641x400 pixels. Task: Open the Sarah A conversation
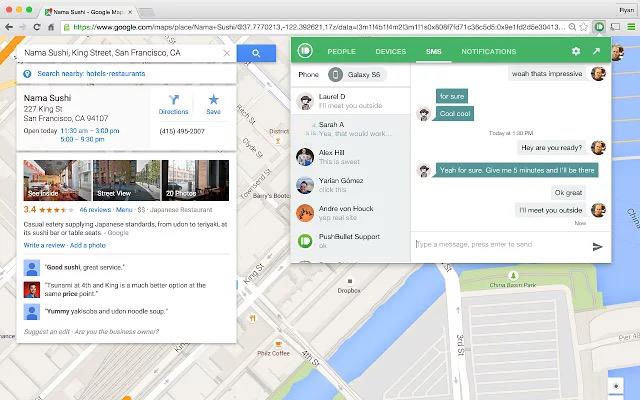(350, 129)
